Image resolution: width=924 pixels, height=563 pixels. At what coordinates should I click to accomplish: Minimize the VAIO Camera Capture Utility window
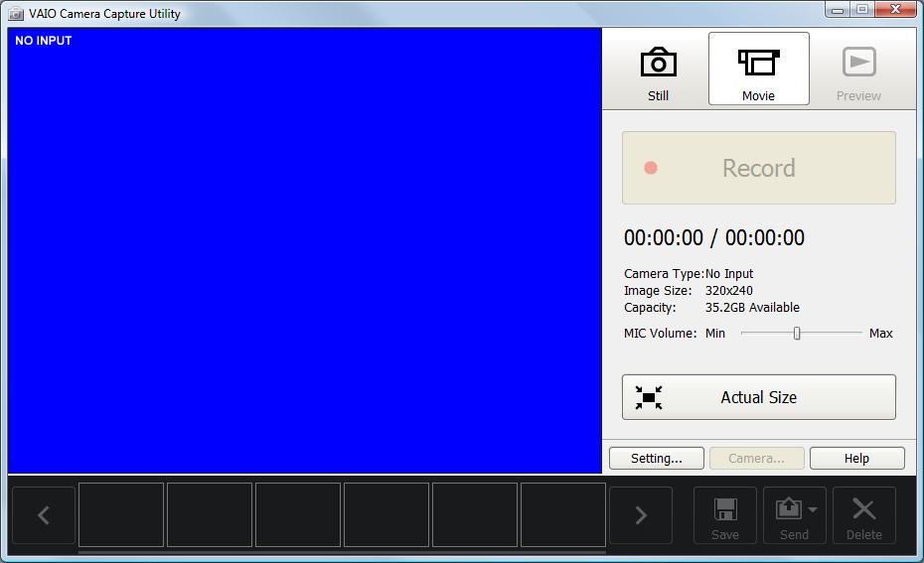(x=838, y=9)
